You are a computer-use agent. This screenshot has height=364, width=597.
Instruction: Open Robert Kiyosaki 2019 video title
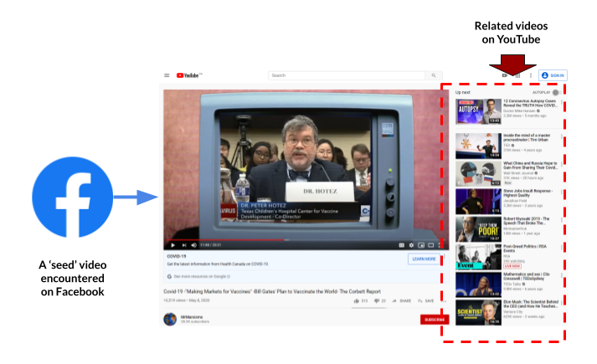tap(526, 221)
